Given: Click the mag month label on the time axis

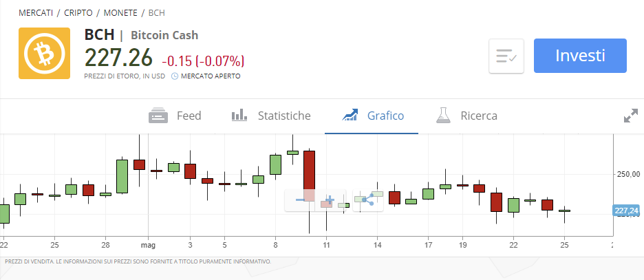Looking at the screenshot, I should [x=148, y=245].
